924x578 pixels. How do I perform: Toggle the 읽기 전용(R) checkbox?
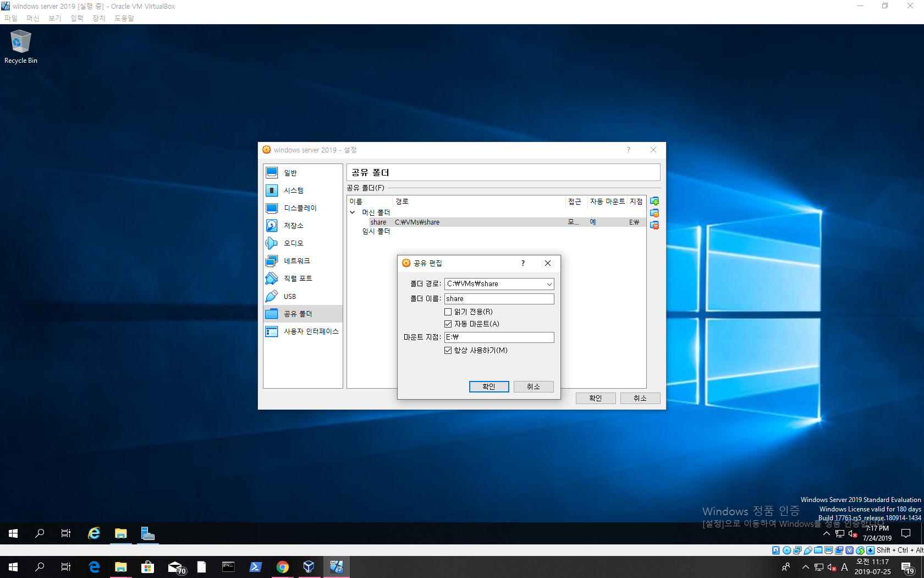point(448,312)
